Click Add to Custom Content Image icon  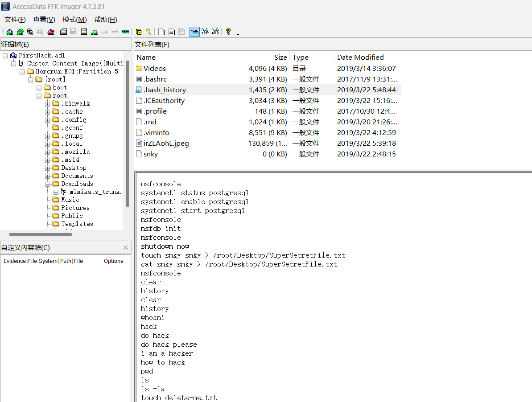pyautogui.click(x=95, y=32)
